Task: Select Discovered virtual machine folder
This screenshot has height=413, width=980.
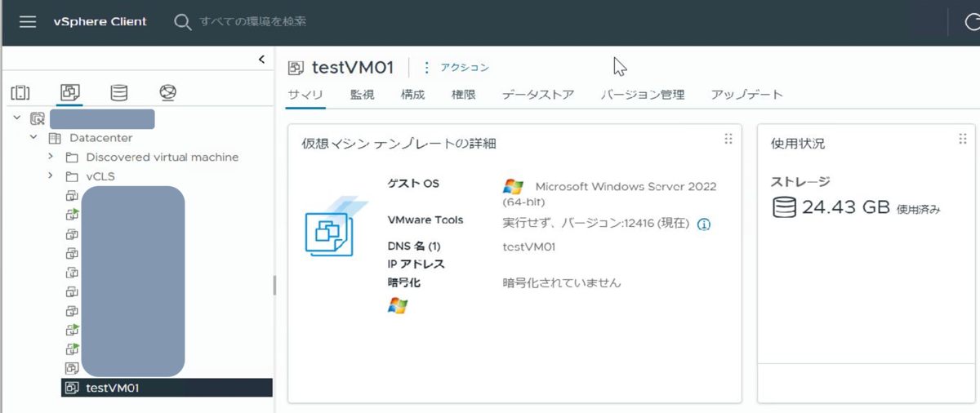Action: coord(163,157)
